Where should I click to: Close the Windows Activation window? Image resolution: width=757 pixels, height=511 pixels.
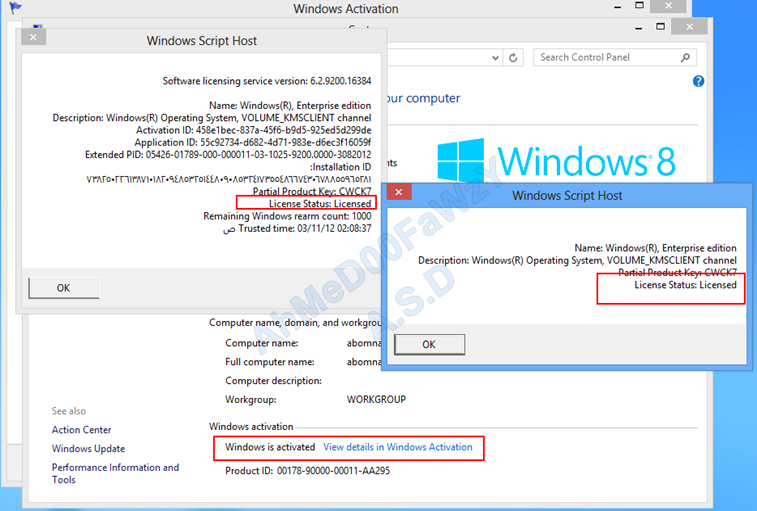pos(668,6)
